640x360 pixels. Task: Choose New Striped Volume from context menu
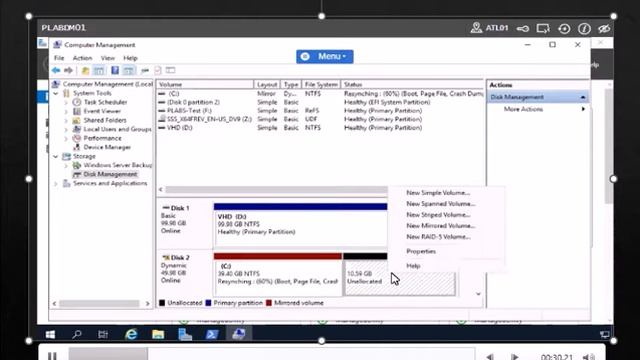438,215
